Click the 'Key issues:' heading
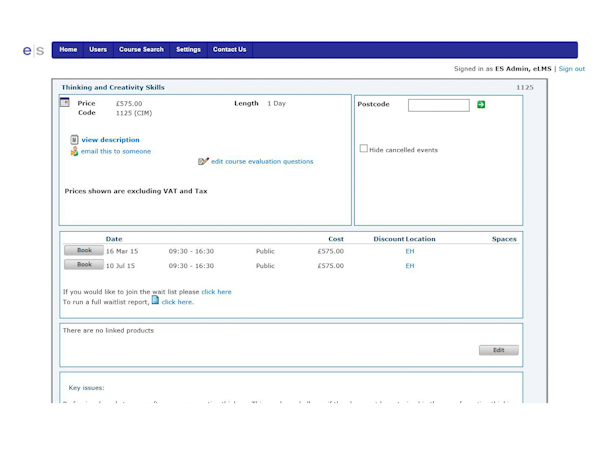 tap(86, 388)
